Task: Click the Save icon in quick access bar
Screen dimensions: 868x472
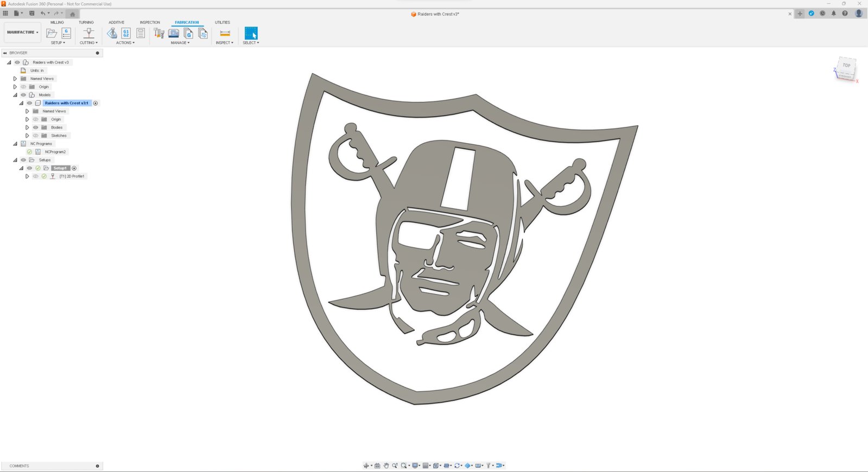Action: [x=31, y=14]
